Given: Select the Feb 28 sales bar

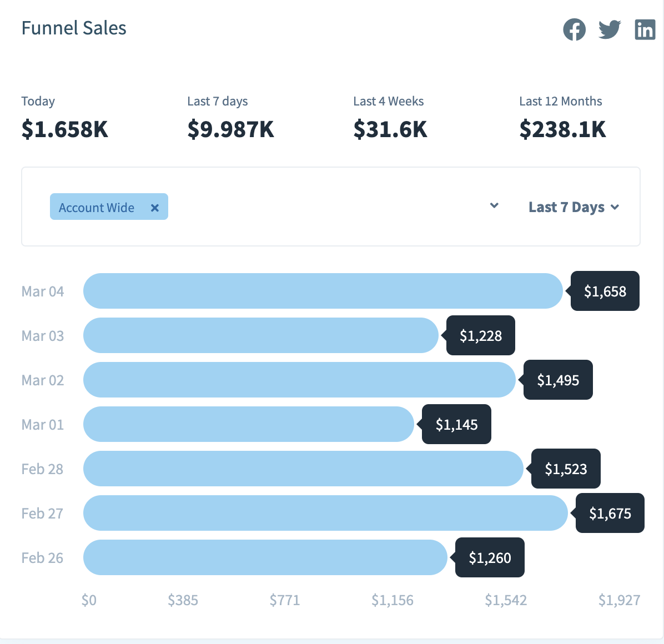Looking at the screenshot, I should [x=303, y=469].
